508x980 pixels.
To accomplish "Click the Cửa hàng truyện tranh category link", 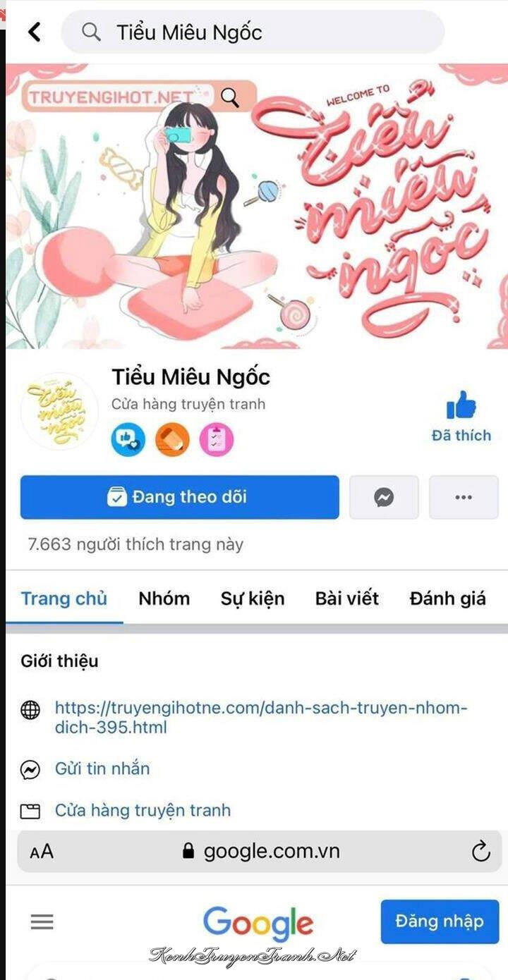I will [x=143, y=811].
